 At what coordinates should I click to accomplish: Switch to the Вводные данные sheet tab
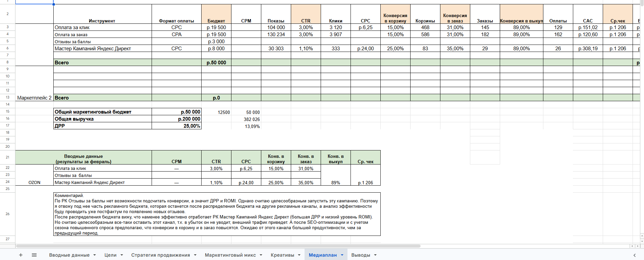click(69, 255)
